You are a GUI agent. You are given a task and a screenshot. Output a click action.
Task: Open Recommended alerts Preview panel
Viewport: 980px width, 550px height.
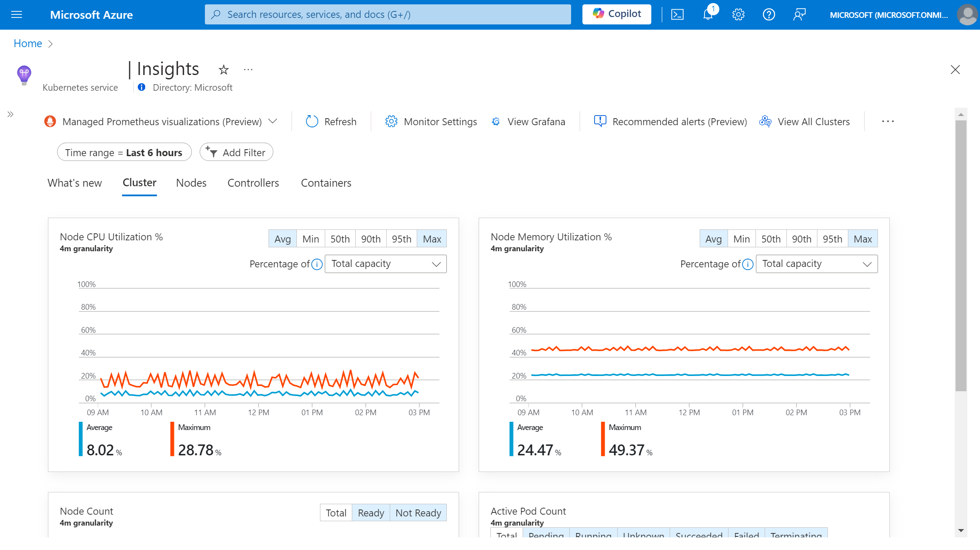(x=670, y=121)
